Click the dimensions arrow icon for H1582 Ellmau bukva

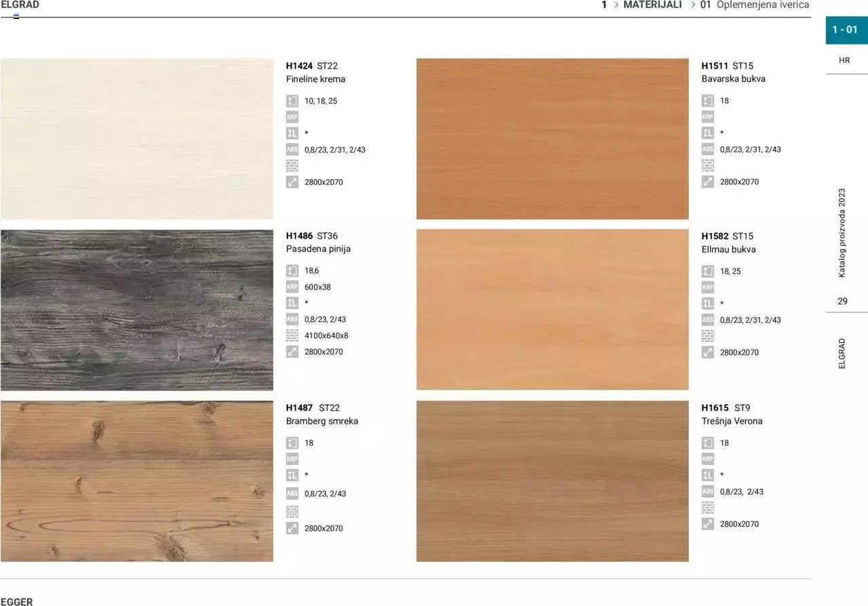pos(707,352)
